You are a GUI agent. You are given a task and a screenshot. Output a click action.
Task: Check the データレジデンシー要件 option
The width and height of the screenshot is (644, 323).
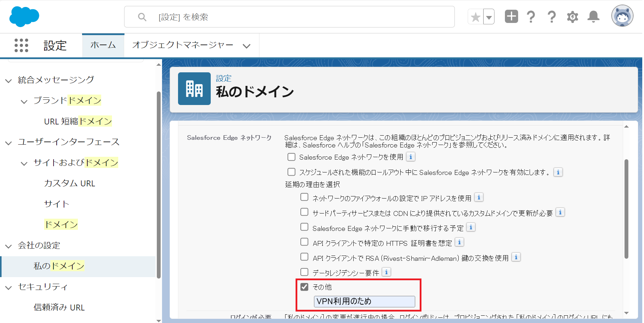[304, 272]
